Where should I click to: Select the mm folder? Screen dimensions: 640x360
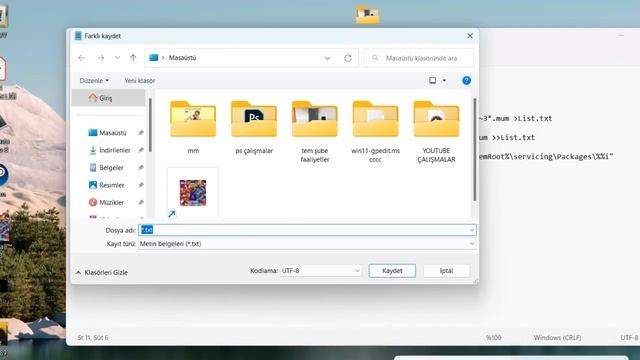coord(193,127)
